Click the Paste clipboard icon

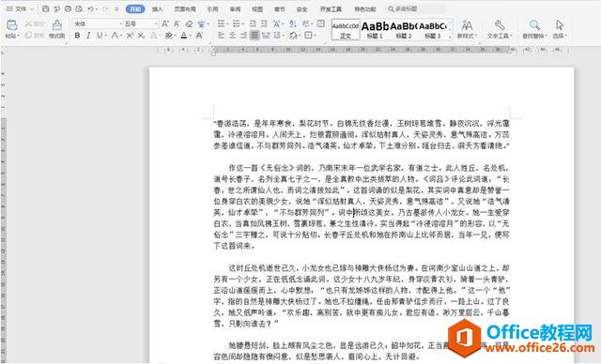[12, 25]
